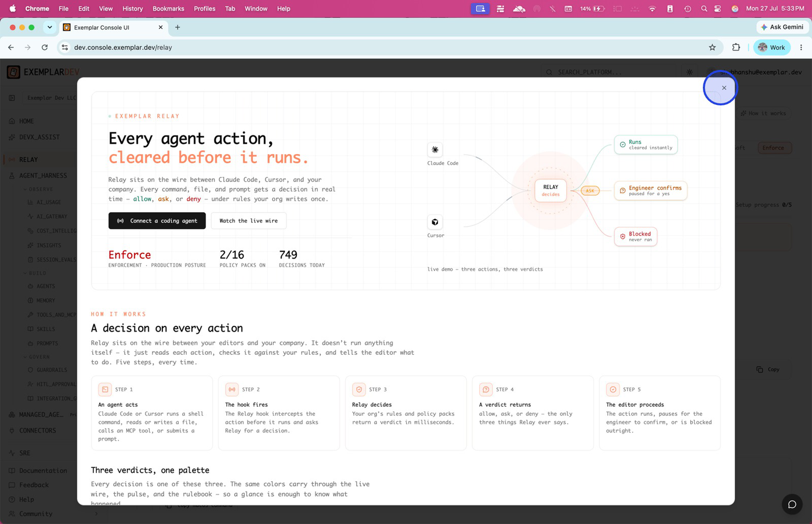Click the Step 2 hook fires icon

coord(232,390)
